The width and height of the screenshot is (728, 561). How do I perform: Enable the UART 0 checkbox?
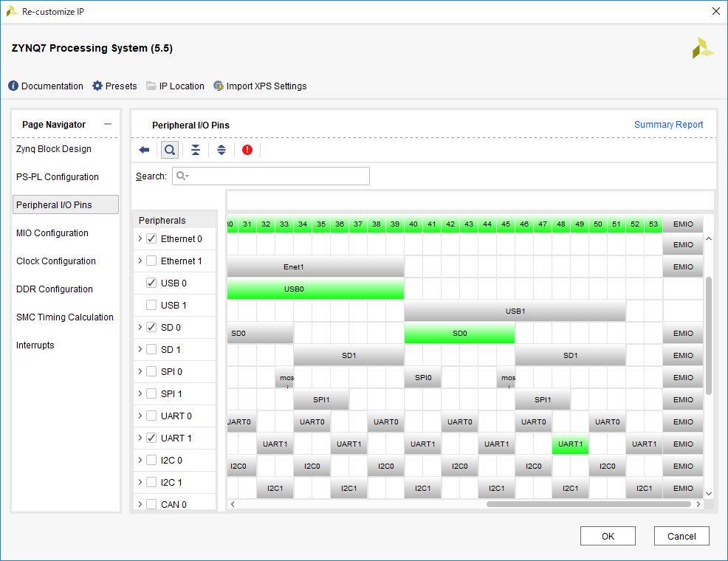[151, 416]
